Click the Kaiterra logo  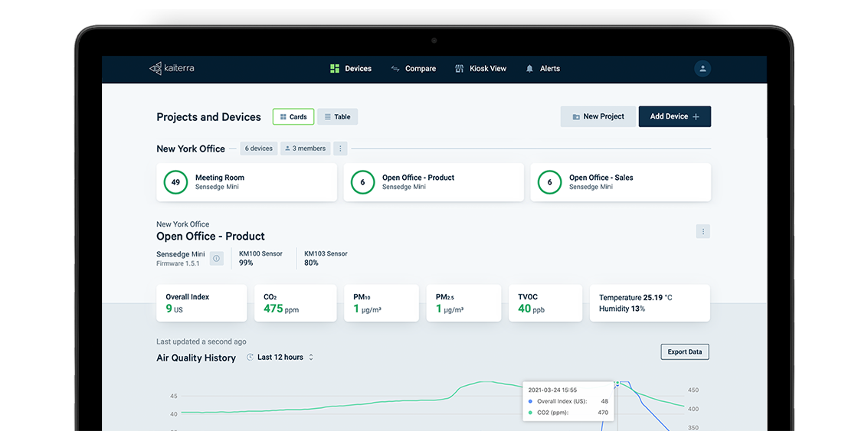(x=172, y=68)
